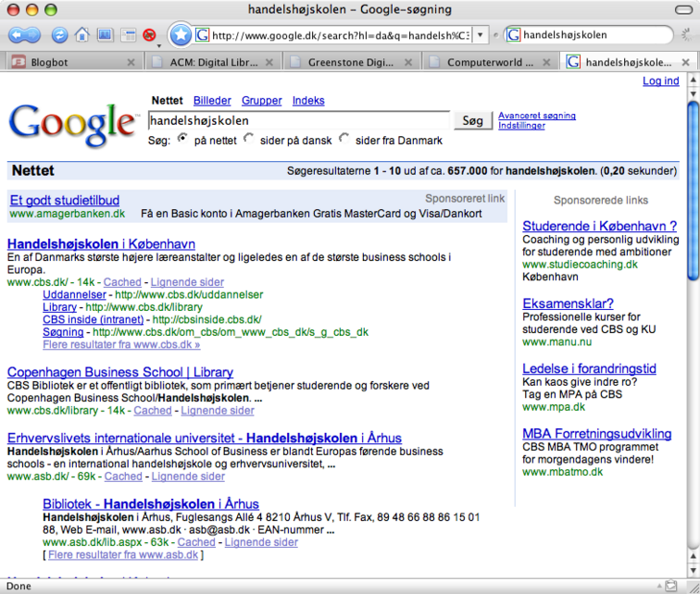This screenshot has height=594, width=700.
Task: Click the "Avanceret søgning" link
Action: tap(536, 116)
